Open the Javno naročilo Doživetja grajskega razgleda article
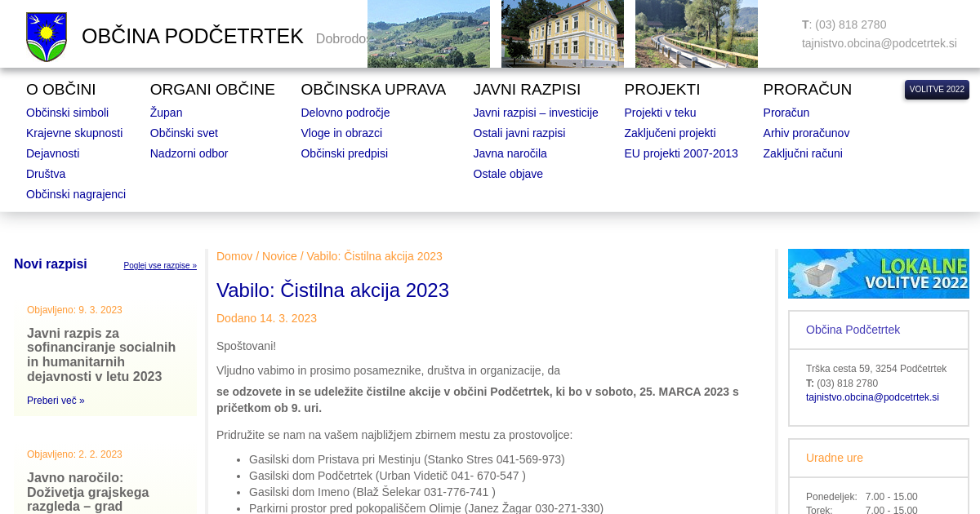The width and height of the screenshot is (980, 514). 87,492
